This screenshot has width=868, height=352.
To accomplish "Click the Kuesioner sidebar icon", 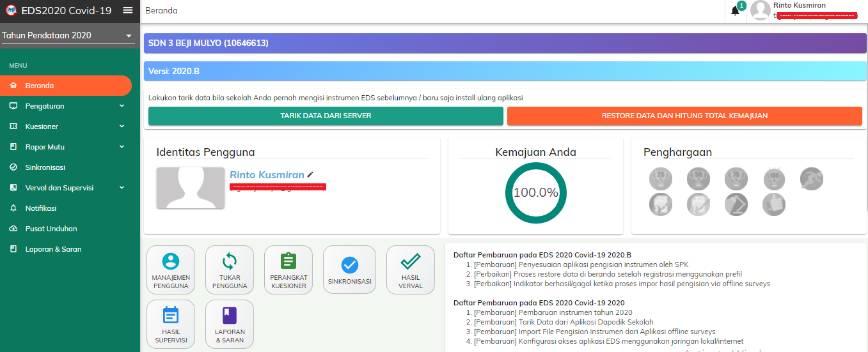I will tap(13, 126).
